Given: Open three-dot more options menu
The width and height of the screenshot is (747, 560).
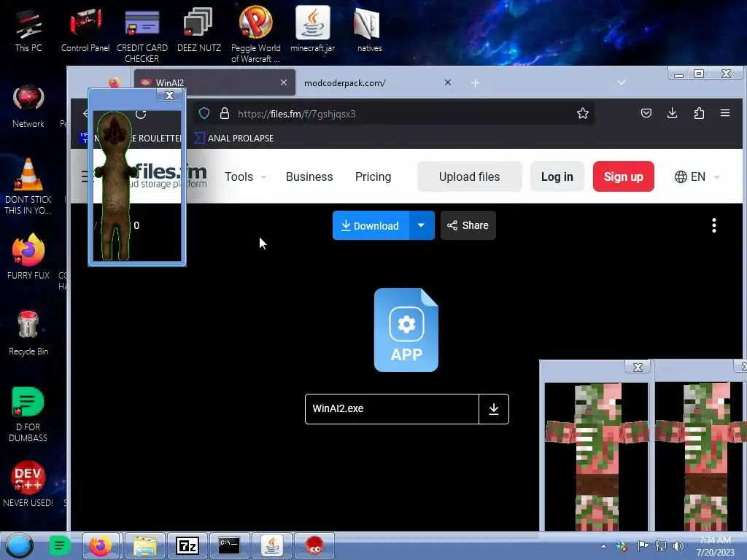Looking at the screenshot, I should pos(713,225).
